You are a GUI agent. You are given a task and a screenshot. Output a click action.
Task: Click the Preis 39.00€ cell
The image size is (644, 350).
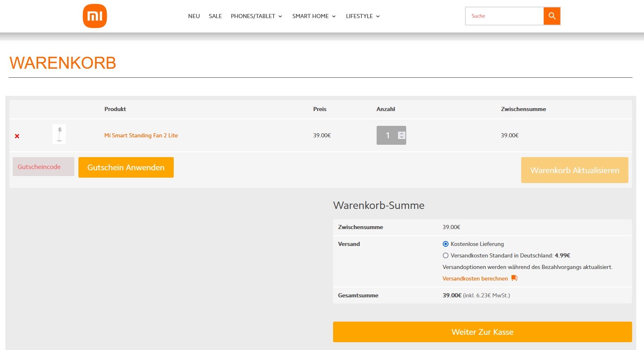322,135
